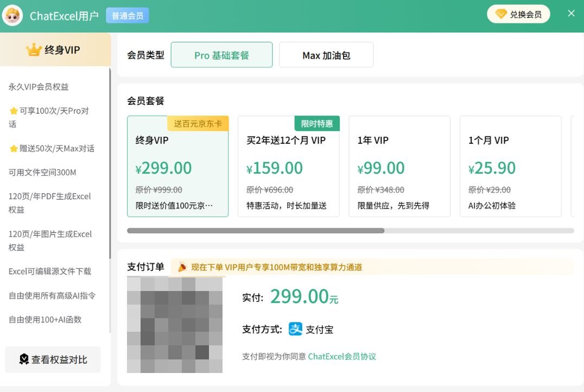This screenshot has width=584, height=392.
Task: Open the ChatExcel会员协议 link
Action: (x=342, y=356)
